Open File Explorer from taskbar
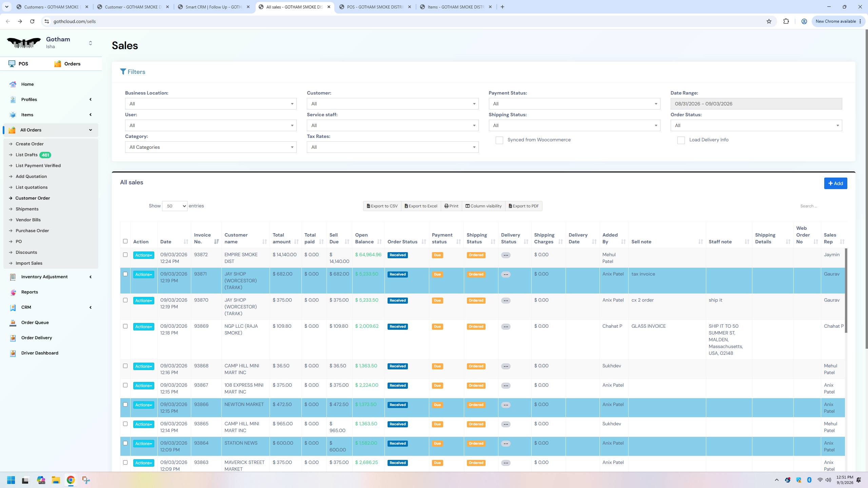The height and width of the screenshot is (488, 868). coord(56,480)
